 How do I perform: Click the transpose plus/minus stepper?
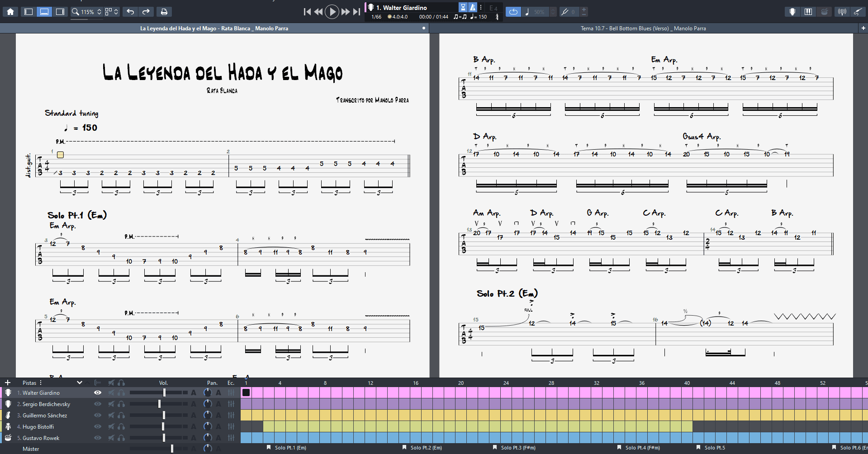point(584,12)
